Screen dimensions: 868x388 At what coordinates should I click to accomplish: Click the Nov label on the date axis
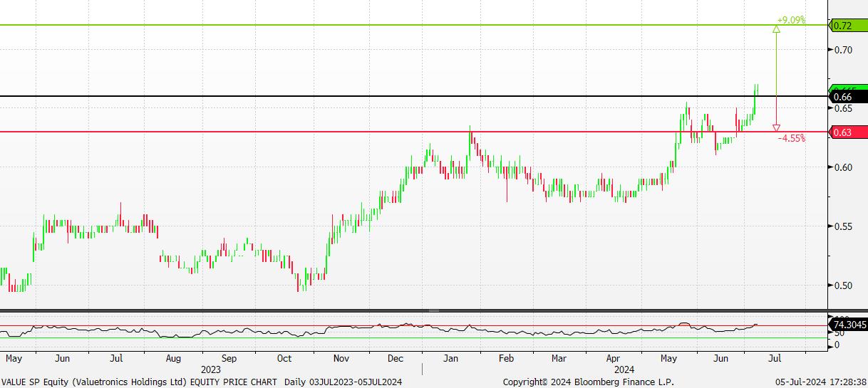coord(341,358)
